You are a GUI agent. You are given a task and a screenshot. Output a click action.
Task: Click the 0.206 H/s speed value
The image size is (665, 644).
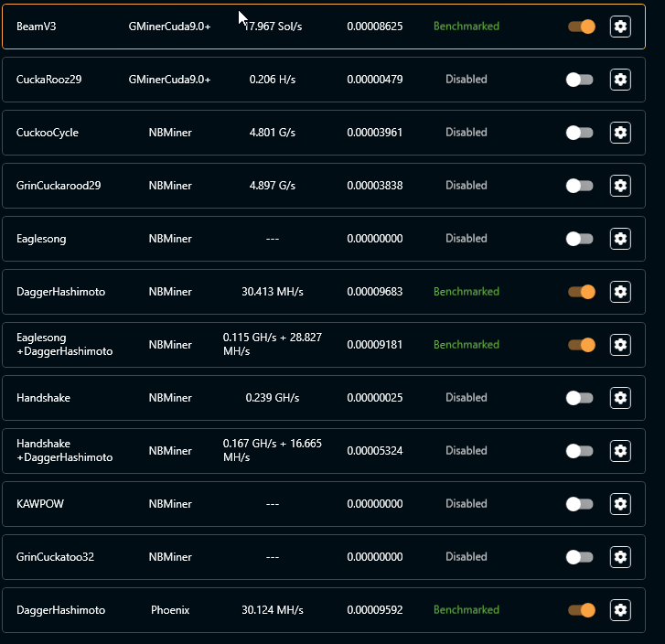(273, 80)
